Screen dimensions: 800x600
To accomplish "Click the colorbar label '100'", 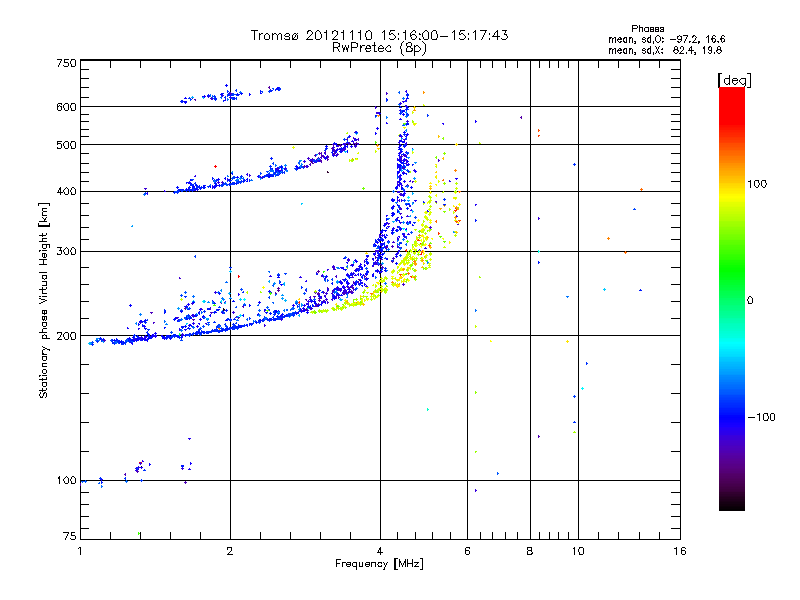I will click(757, 184).
